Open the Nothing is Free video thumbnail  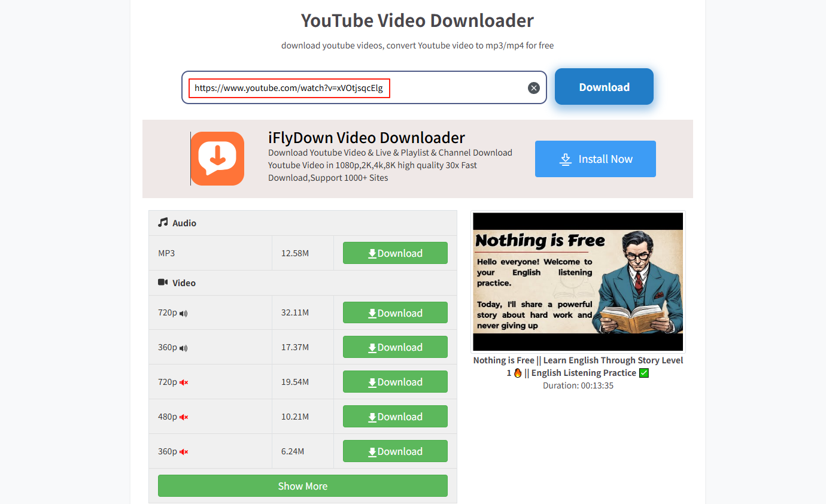click(x=578, y=281)
